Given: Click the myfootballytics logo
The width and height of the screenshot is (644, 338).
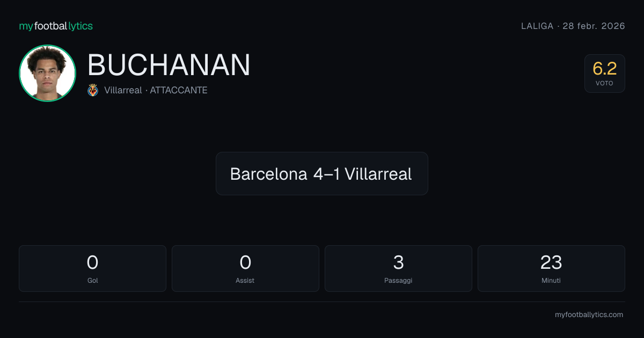Looking at the screenshot, I should (56, 26).
